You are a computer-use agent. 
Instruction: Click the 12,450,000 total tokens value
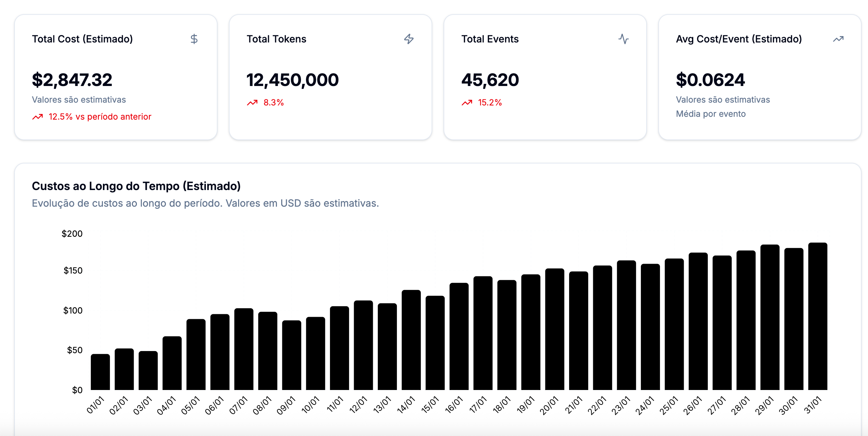click(x=293, y=80)
